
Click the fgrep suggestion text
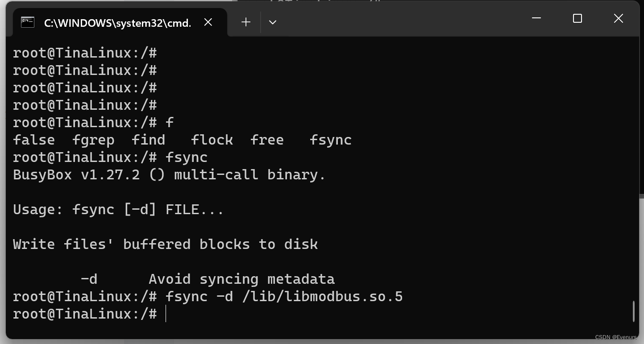94,140
